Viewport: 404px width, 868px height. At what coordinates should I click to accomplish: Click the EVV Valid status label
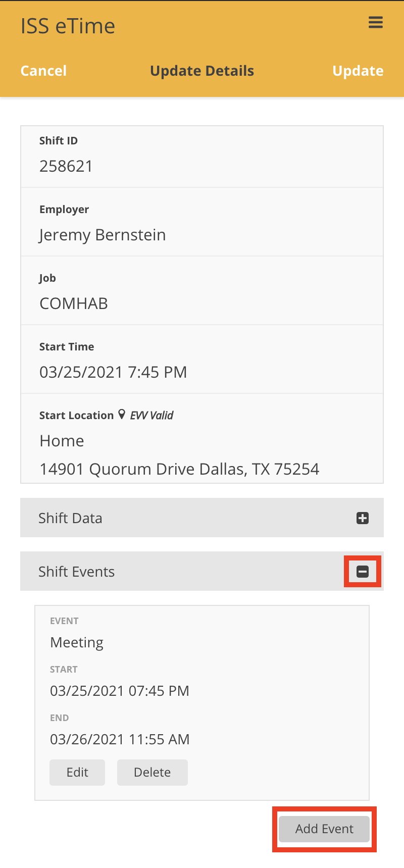[151, 415]
